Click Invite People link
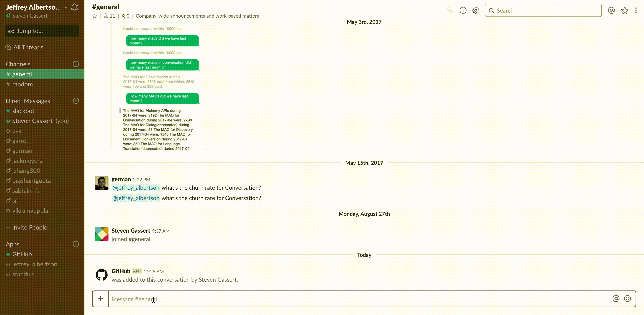This screenshot has width=644, height=315. [x=30, y=227]
